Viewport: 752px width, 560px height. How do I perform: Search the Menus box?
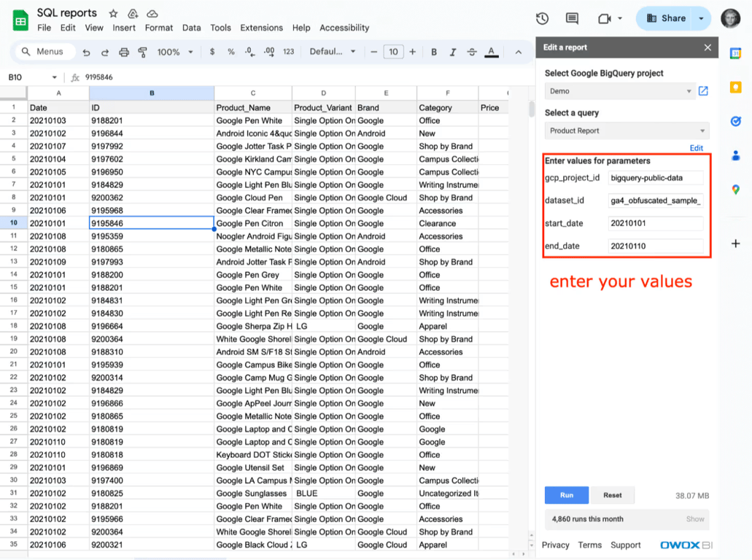45,52
